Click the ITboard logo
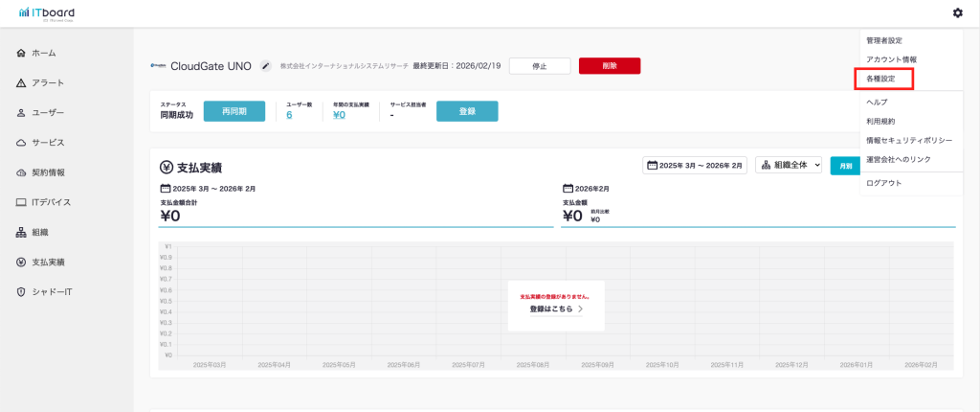 (47, 12)
